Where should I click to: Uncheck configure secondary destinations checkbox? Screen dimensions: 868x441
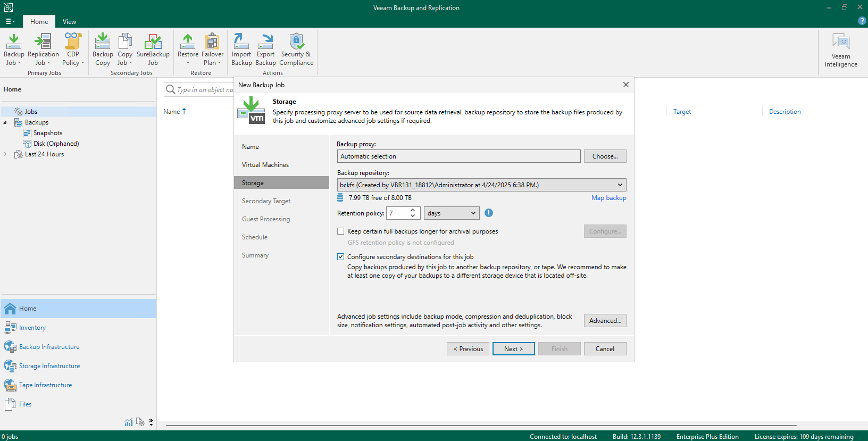pyautogui.click(x=340, y=257)
